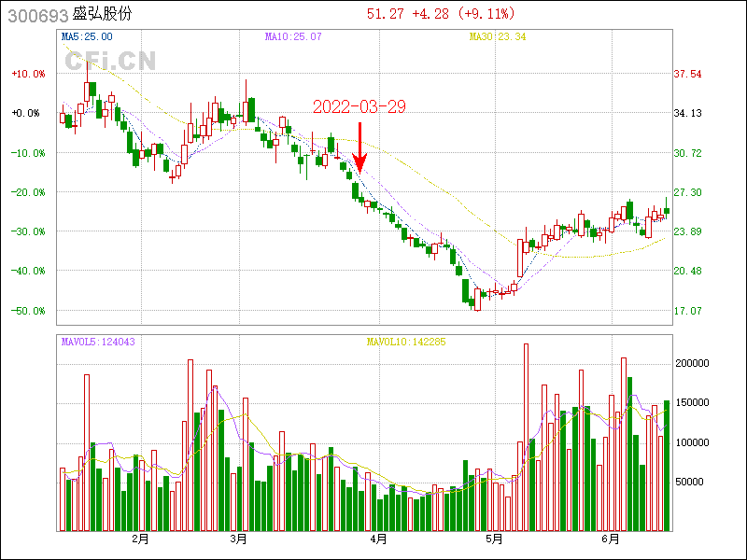Click the -40.0% left axis label

click(29, 271)
